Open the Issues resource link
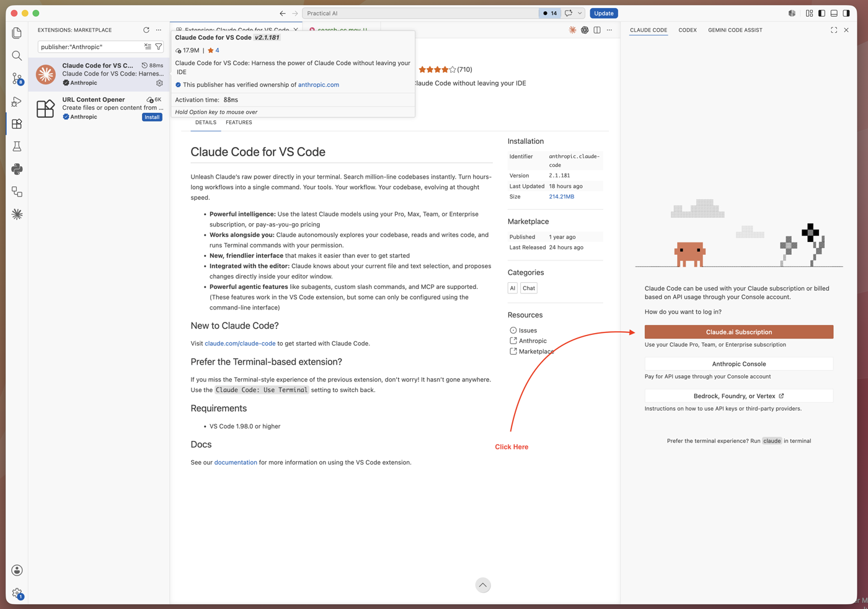868x609 pixels. (523, 331)
